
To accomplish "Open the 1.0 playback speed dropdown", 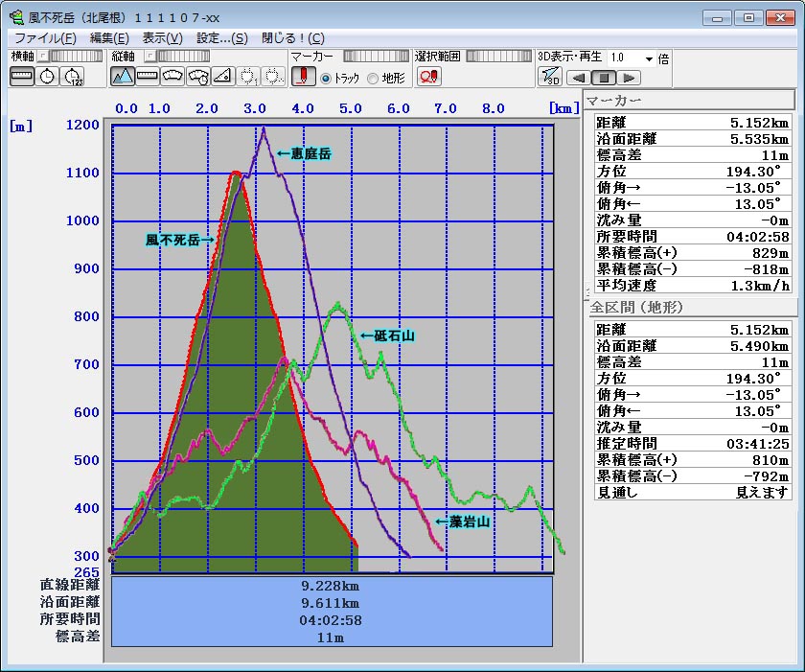I will 649,58.
